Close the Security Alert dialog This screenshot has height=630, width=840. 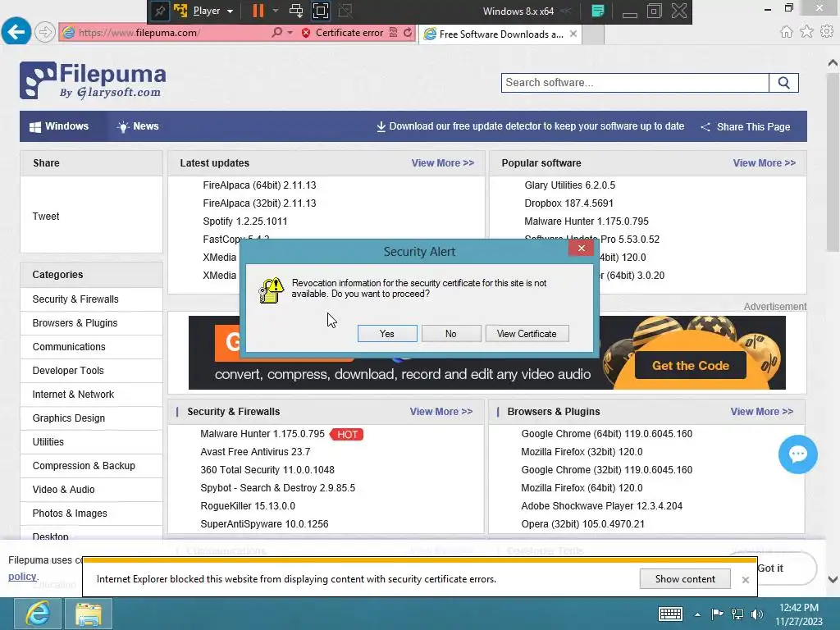(x=582, y=248)
